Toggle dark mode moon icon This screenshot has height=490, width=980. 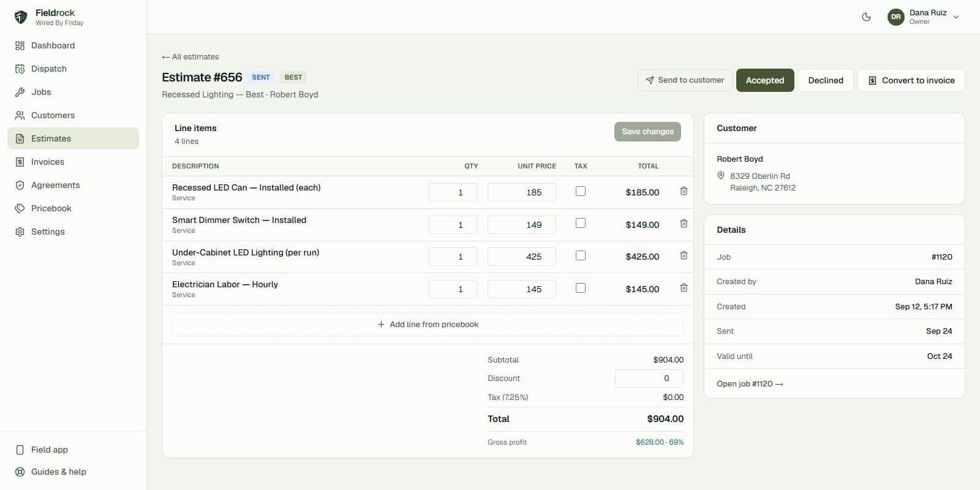(866, 17)
